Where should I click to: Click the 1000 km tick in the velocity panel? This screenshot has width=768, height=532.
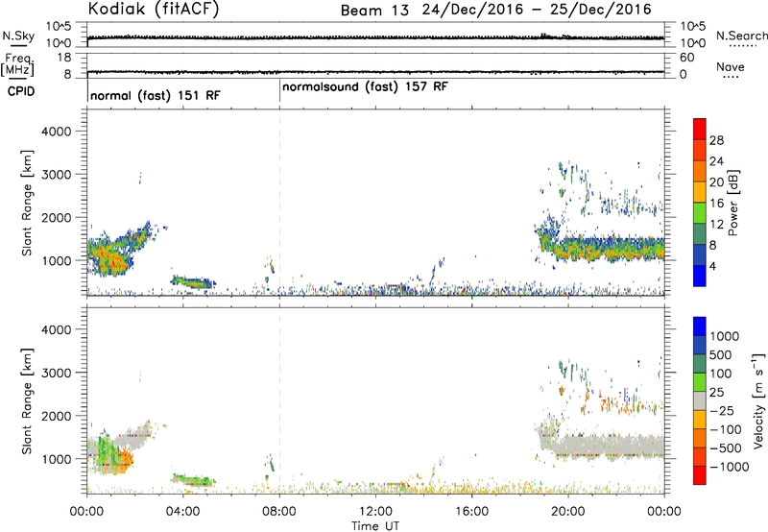click(x=56, y=459)
